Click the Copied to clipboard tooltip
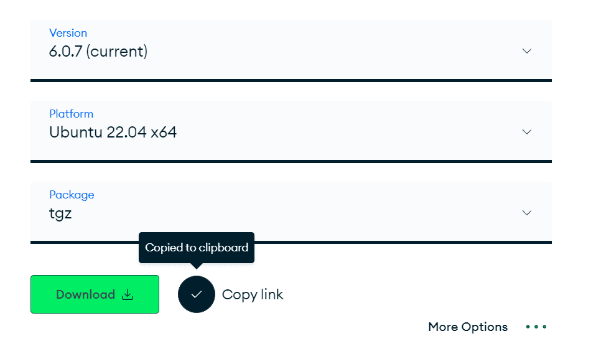Viewport: 591px width, 364px height. pos(197,248)
